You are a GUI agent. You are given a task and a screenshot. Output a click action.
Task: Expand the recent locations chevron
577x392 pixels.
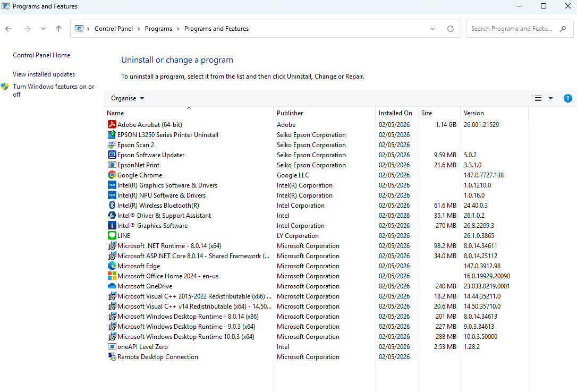click(x=43, y=29)
